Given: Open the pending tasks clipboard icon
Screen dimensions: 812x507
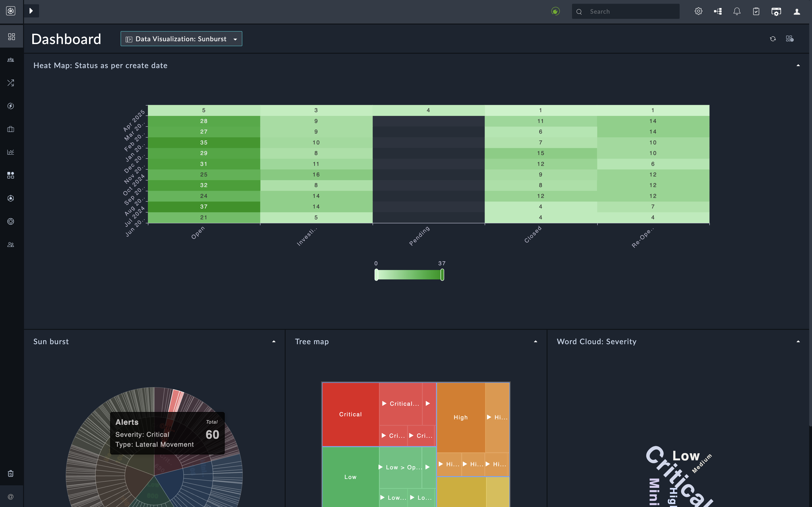Looking at the screenshot, I should [756, 11].
